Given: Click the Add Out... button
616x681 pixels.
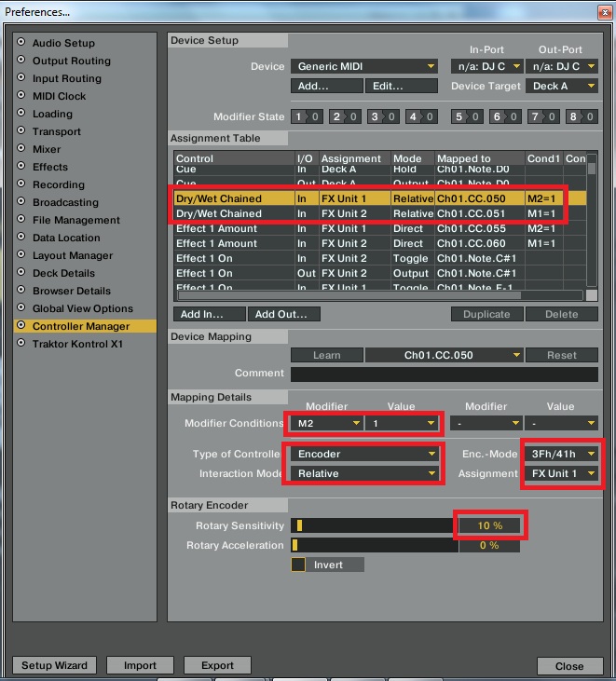Looking at the screenshot, I should point(283,314).
